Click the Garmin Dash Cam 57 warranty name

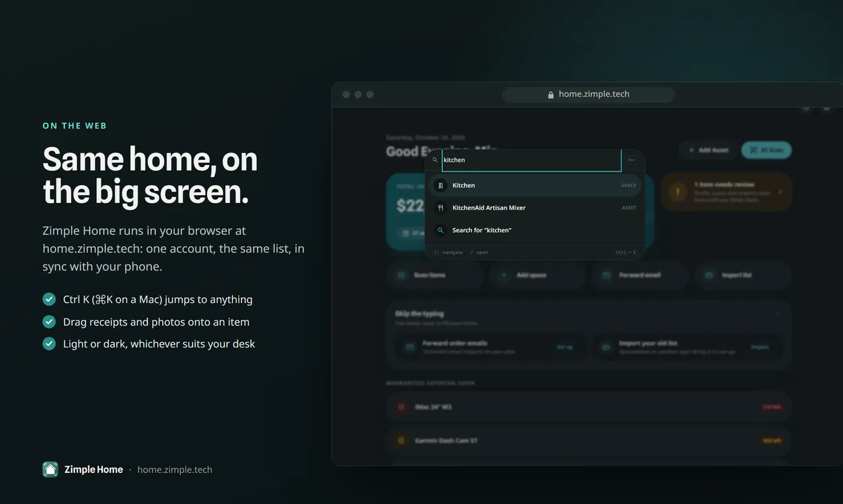(446, 440)
